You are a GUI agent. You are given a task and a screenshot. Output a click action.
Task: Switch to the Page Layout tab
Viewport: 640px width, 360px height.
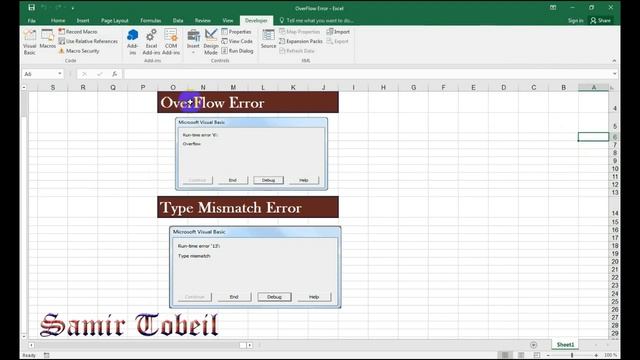point(115,20)
